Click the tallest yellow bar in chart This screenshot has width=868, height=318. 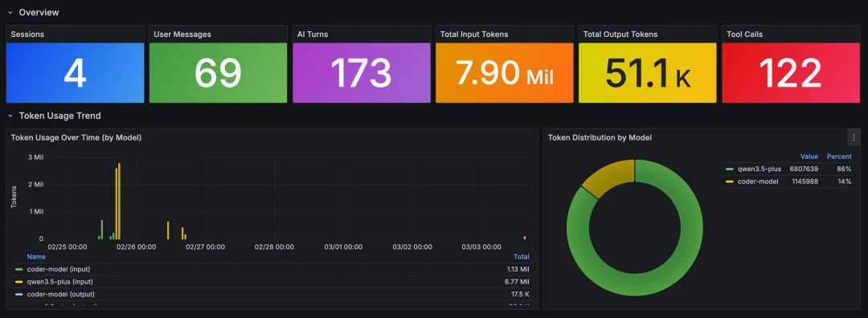119,201
